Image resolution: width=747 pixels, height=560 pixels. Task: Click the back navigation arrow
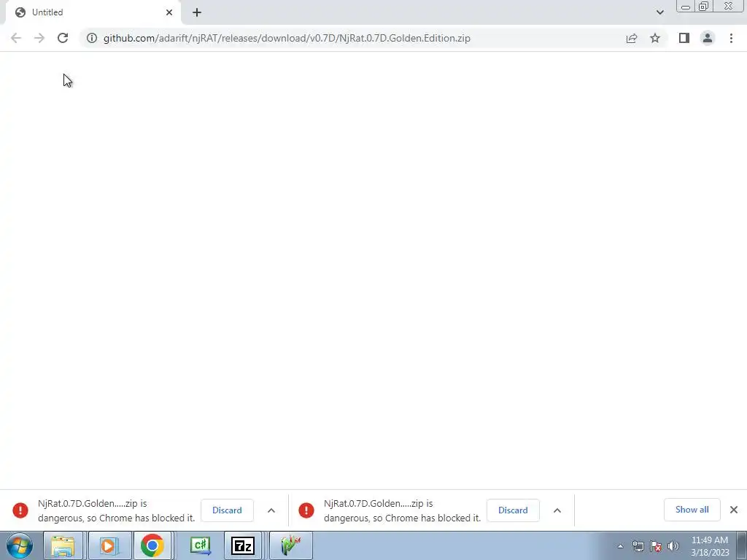click(x=16, y=38)
